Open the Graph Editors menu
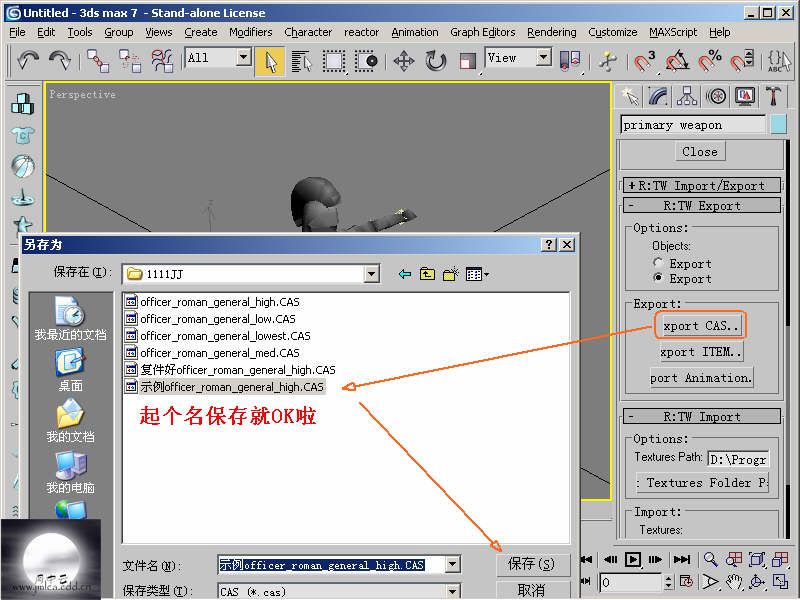The width and height of the screenshot is (800, 600). (x=482, y=32)
